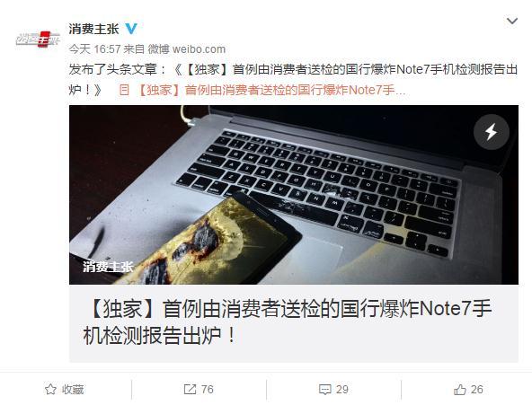Click the orange article document icon

coord(124,90)
